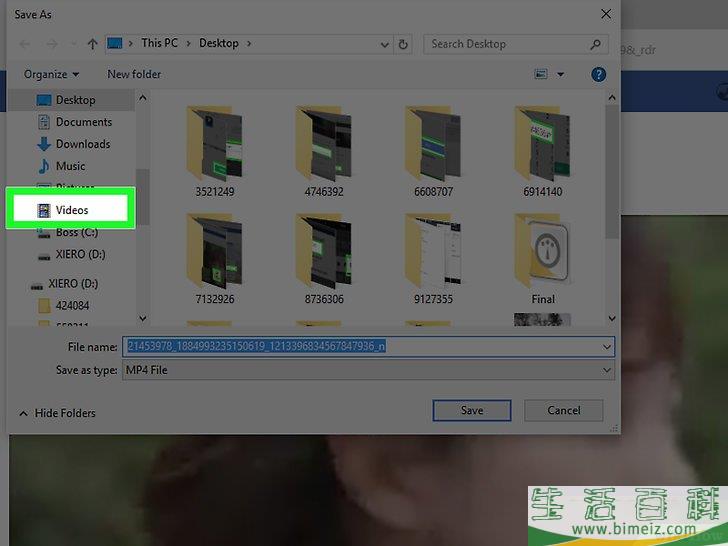Select folder 3521249

tap(214, 152)
